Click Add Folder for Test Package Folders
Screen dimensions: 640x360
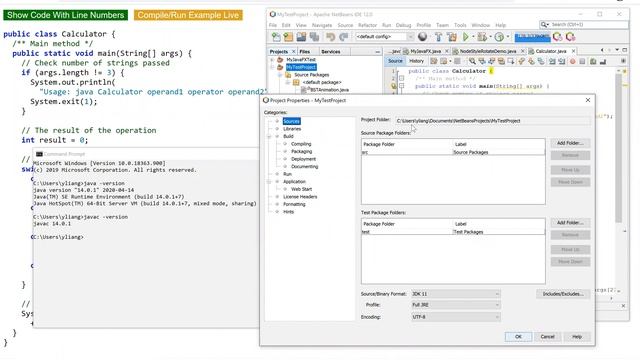[570, 223]
